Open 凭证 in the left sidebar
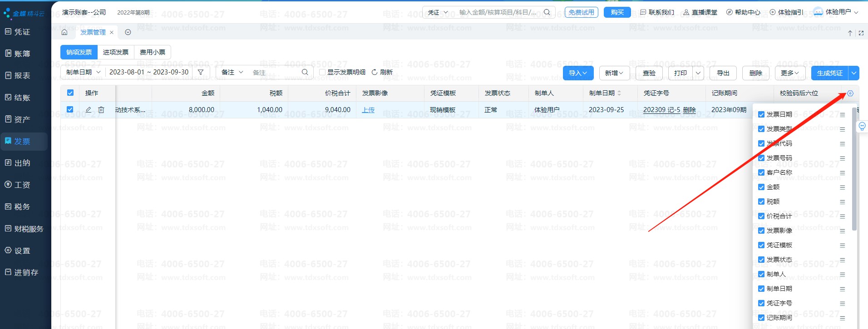The height and width of the screenshot is (329, 868). [22, 32]
